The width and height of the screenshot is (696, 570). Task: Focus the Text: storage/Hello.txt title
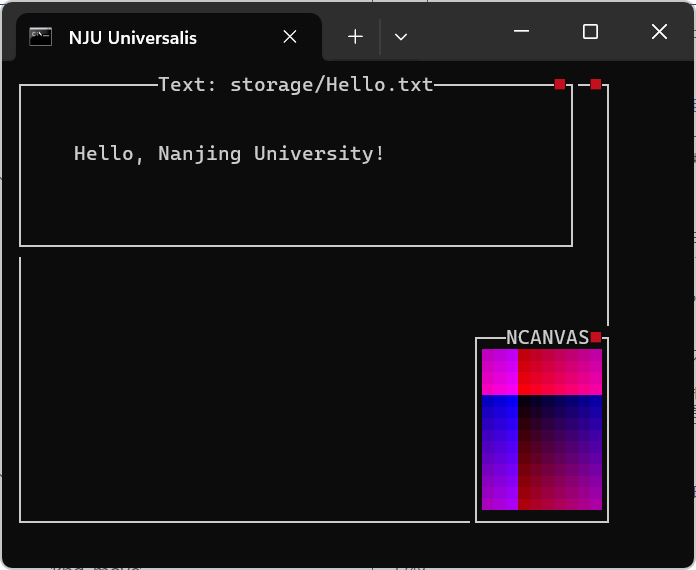(296, 85)
